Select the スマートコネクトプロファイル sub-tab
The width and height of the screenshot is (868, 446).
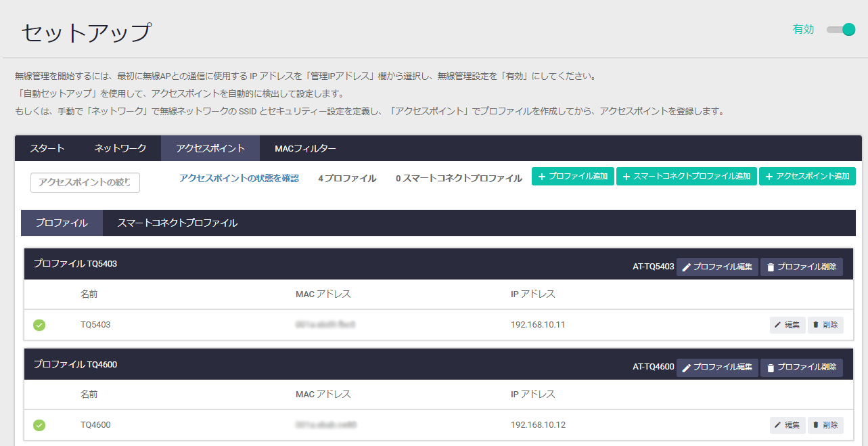(x=177, y=223)
